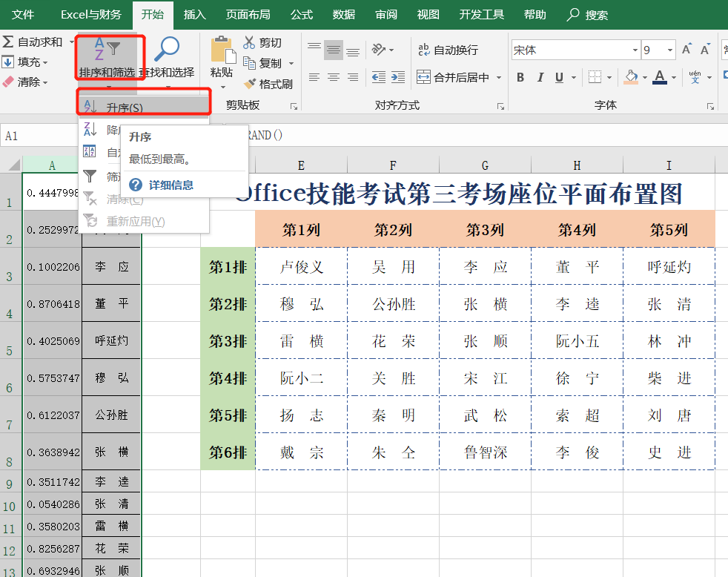Select the cell containing 鲁智深

click(x=485, y=452)
